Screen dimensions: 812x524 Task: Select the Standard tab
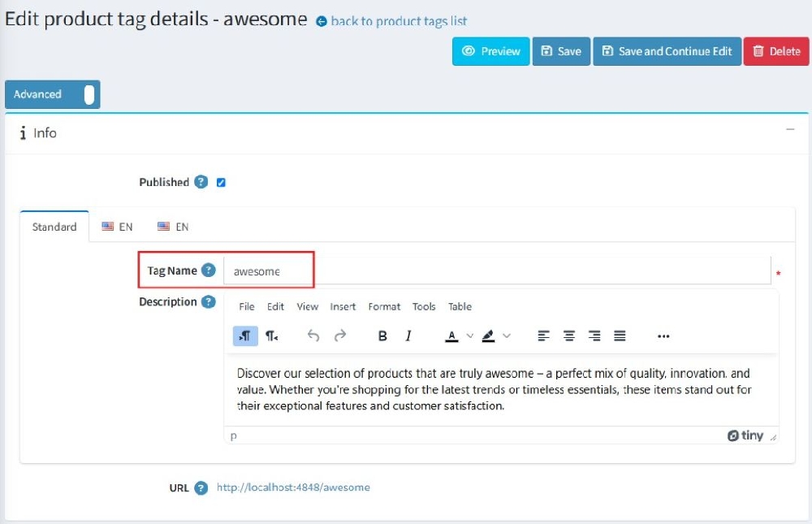pyautogui.click(x=54, y=227)
